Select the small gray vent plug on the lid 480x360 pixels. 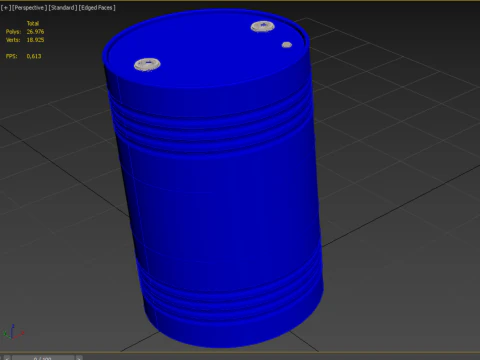(x=287, y=45)
